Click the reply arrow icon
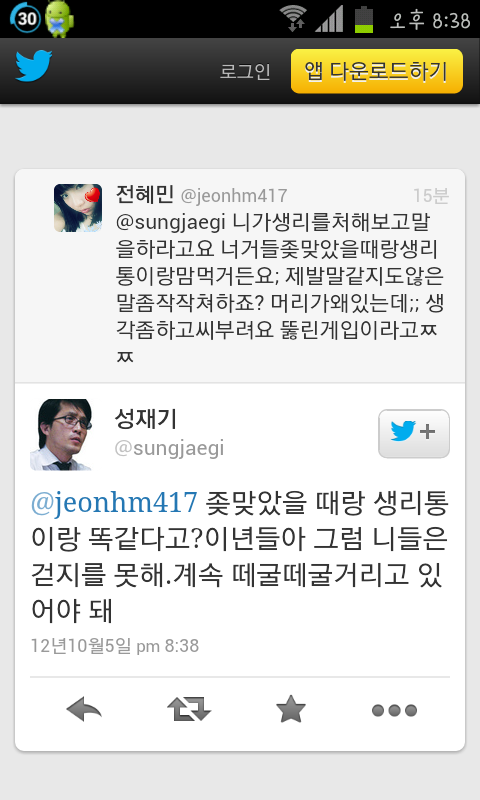Image resolution: width=480 pixels, height=800 pixels. [x=84, y=710]
